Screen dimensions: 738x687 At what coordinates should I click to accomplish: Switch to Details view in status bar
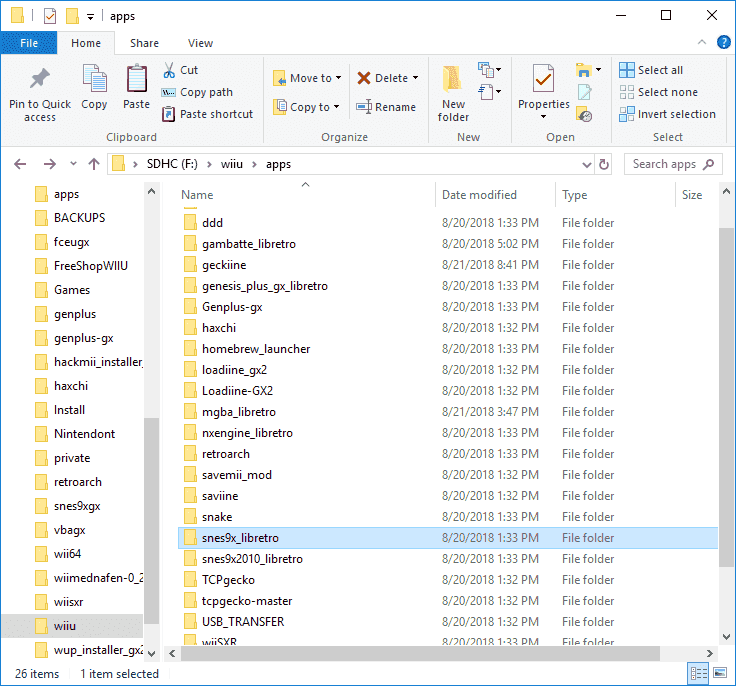[x=699, y=673]
